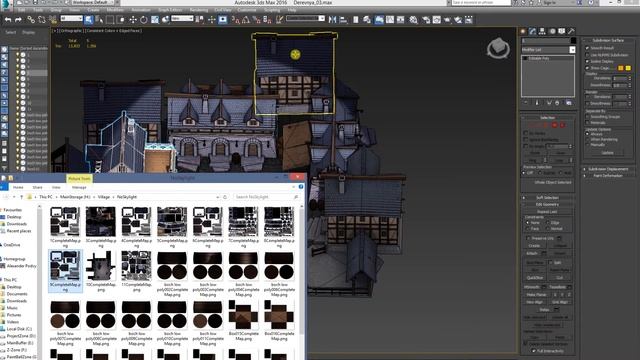Switch to Explorer Share ribbon tab
Viewport: 640px width, 360px height.
(x=37, y=187)
